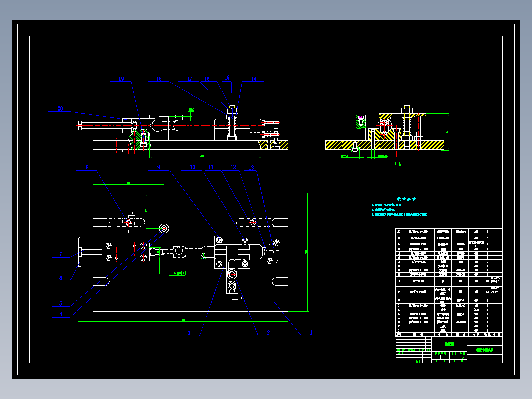The width and height of the screenshot is (532, 399).
Task: Click the yellow hatched base in section A-A
Action: coord(384,145)
